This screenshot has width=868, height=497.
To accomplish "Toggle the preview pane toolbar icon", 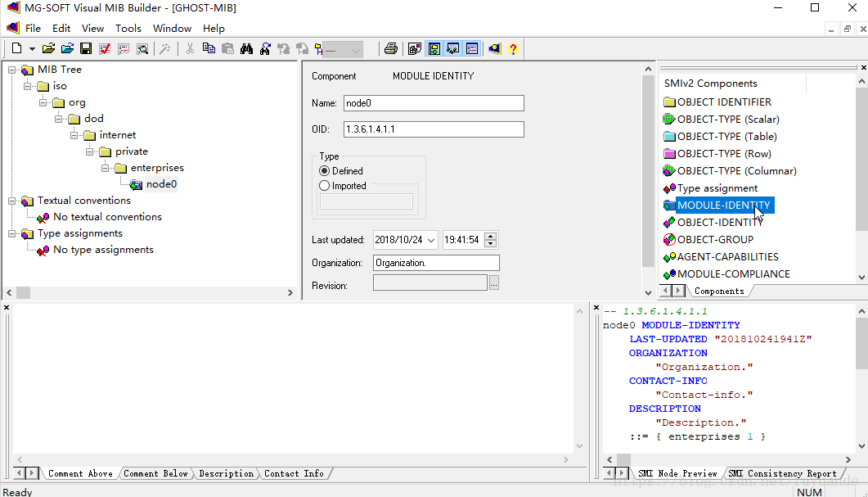I will 472,49.
